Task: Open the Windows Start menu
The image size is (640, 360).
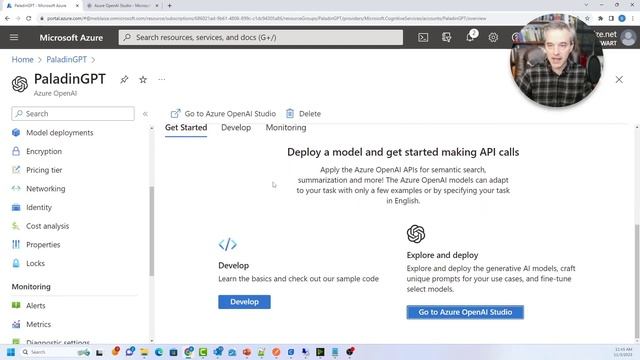Action: (11, 352)
